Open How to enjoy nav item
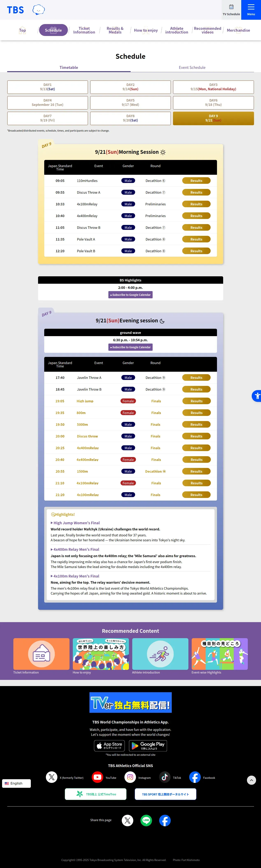The height and width of the screenshot is (868, 261). point(146,30)
